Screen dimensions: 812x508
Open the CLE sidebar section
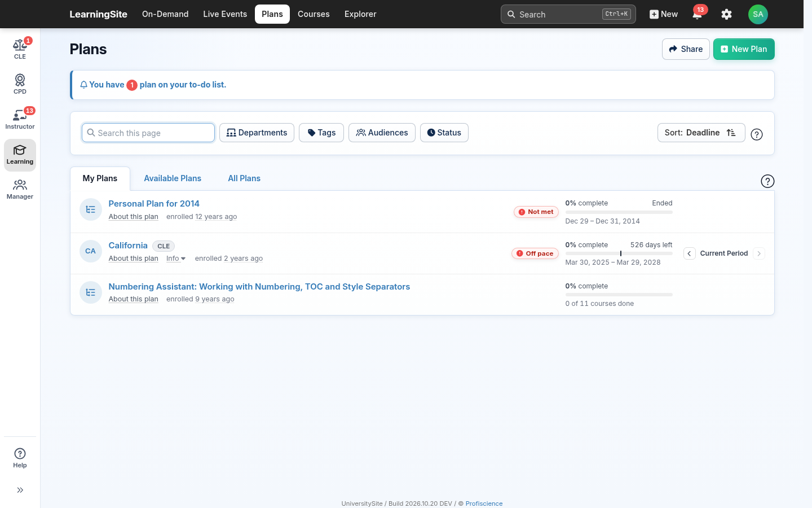20,49
